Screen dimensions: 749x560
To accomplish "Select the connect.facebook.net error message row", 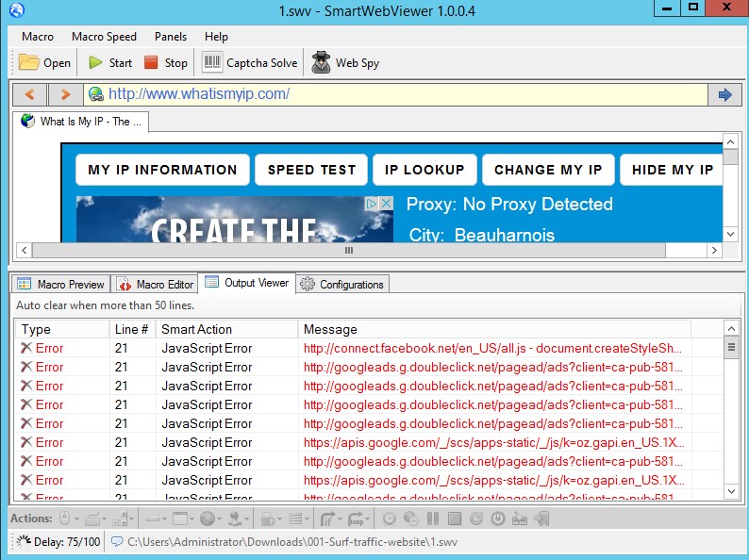I will [369, 348].
